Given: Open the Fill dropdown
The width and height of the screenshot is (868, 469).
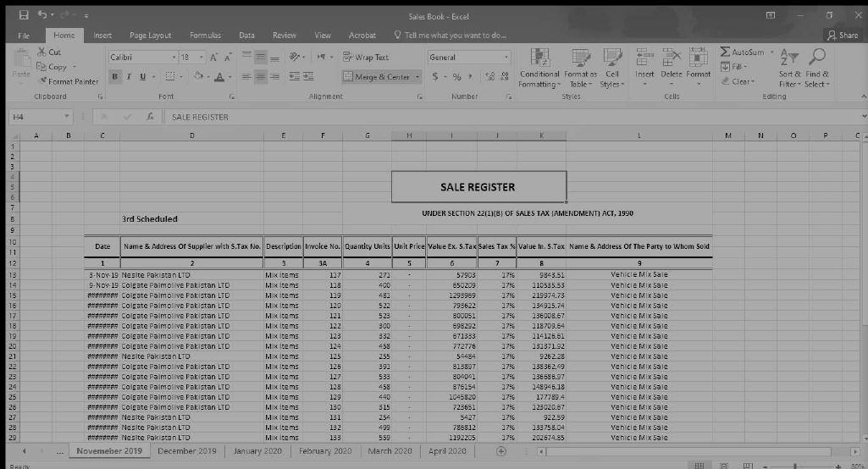Looking at the screenshot, I should 734,66.
